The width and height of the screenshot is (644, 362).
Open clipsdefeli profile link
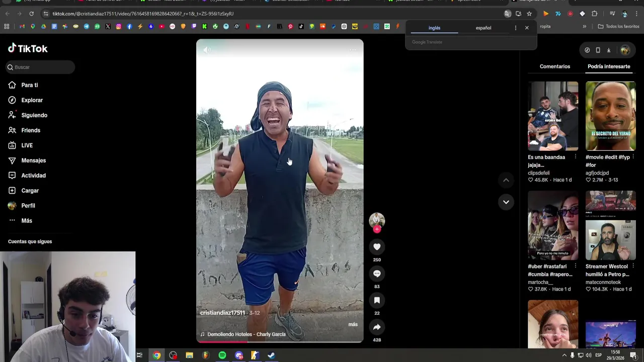538,173
